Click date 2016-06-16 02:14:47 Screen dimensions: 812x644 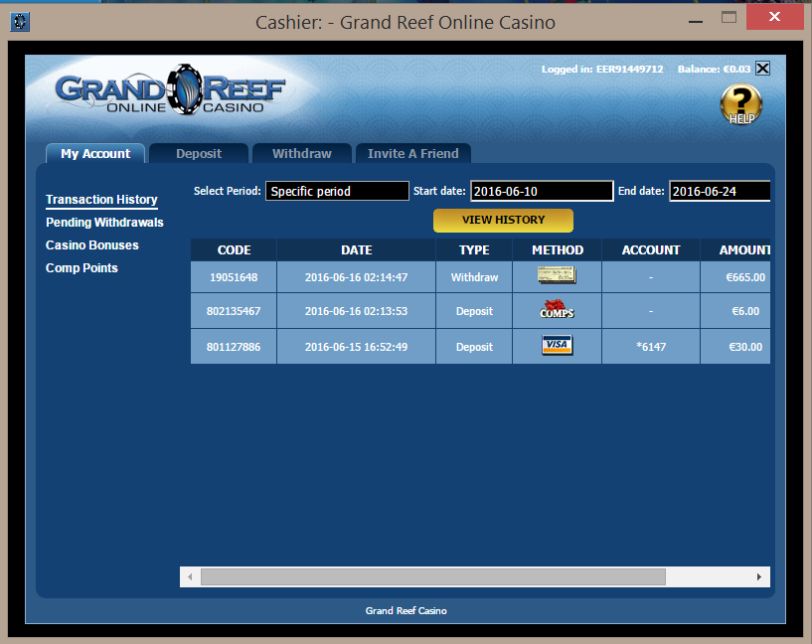click(356, 277)
